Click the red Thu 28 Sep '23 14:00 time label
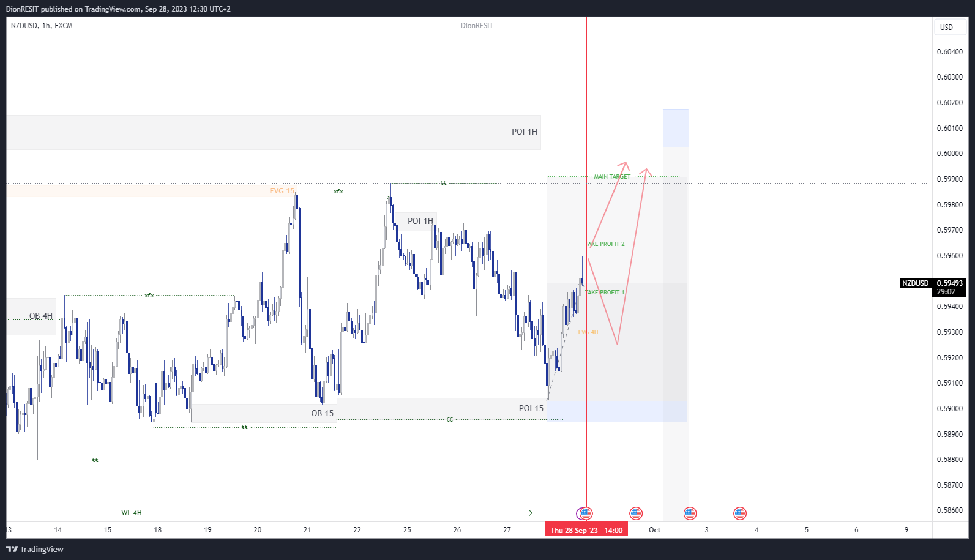 pyautogui.click(x=586, y=530)
